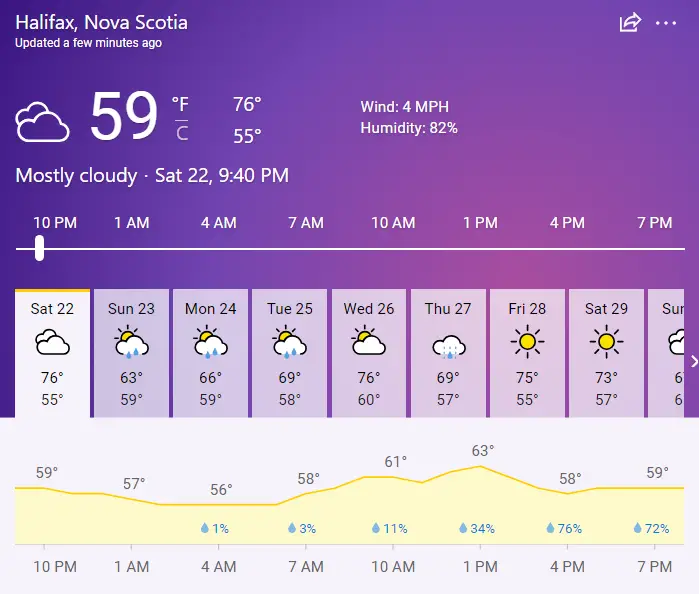Select the Sun 23 forecast card
Image resolution: width=699 pixels, height=594 pixels.
point(132,353)
